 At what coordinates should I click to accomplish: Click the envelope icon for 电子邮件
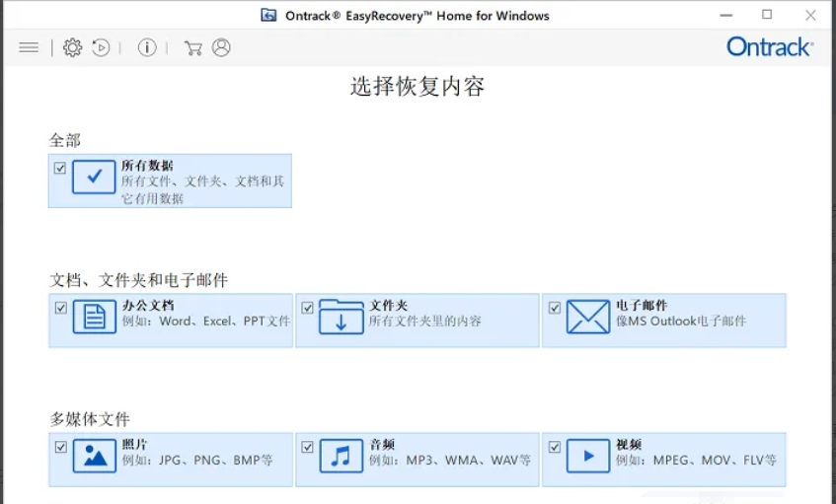pos(588,317)
